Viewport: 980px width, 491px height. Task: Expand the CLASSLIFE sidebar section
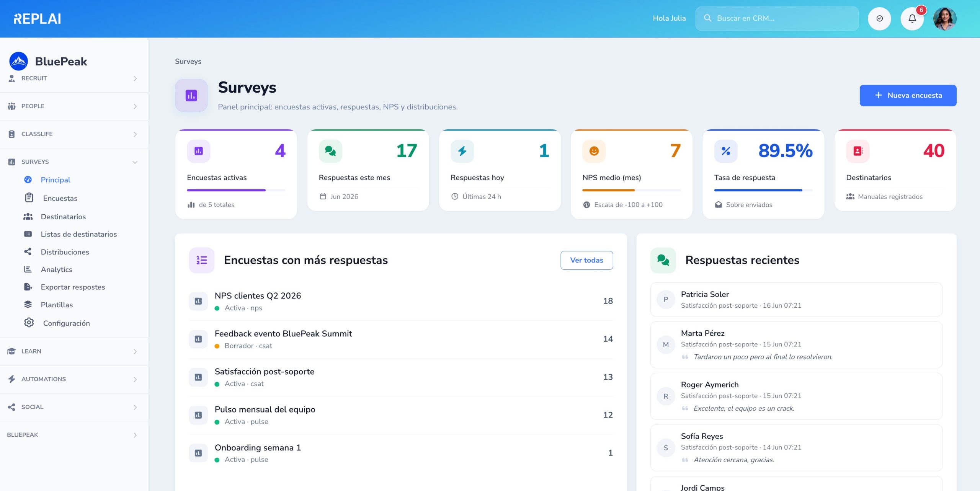[x=74, y=134]
